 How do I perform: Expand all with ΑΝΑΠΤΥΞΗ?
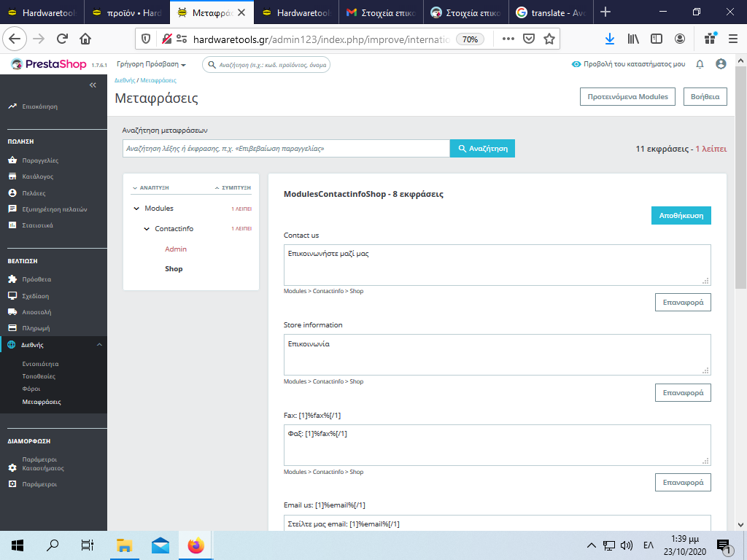(150, 187)
